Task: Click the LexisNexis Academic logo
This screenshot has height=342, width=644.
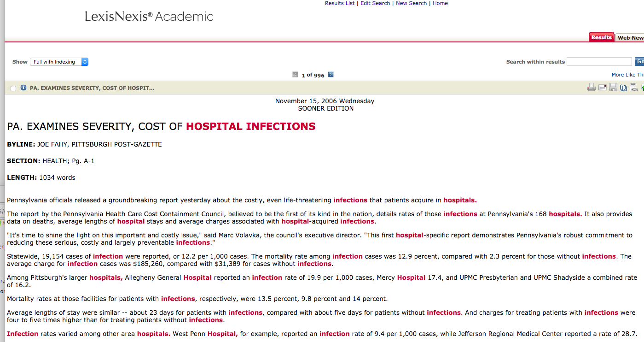Action: 149,17
